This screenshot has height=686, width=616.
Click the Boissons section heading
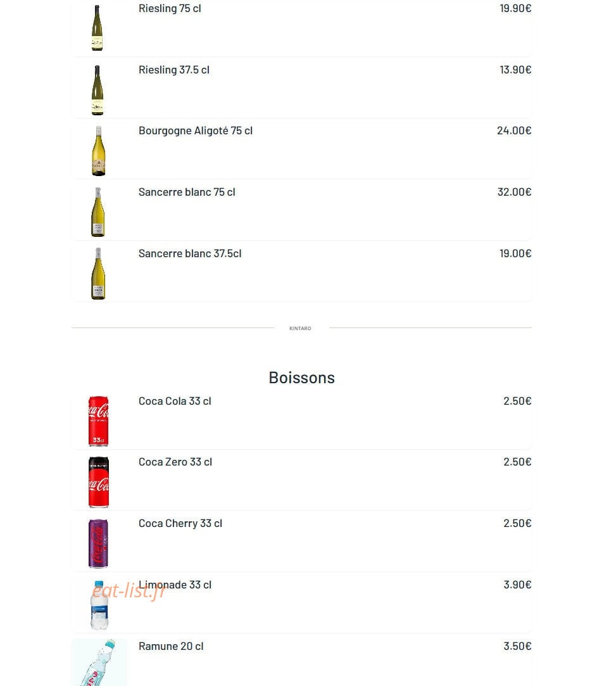click(301, 378)
